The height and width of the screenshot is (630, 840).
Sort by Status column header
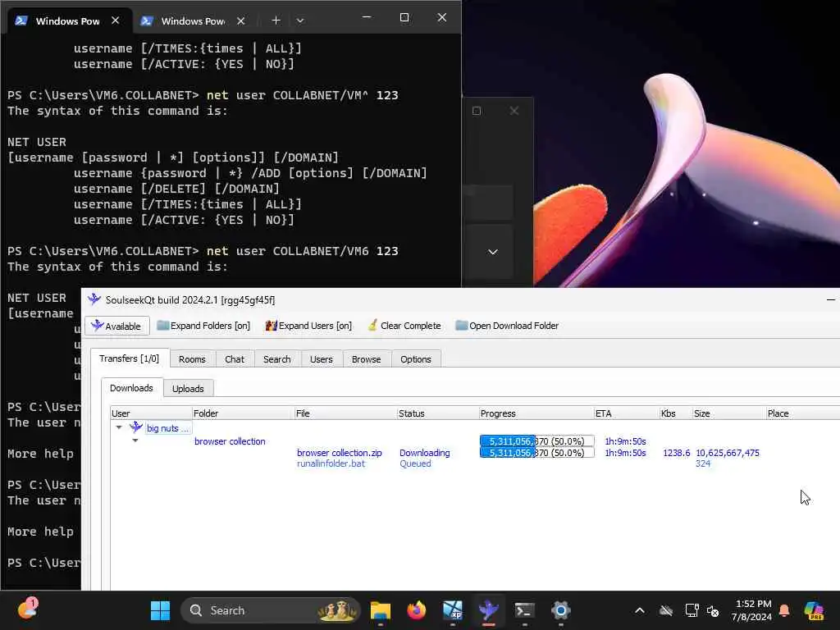click(438, 413)
